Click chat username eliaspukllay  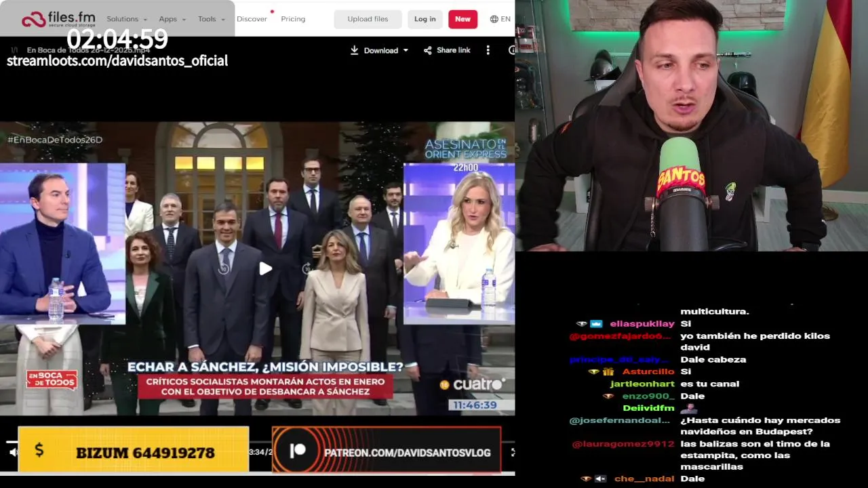coord(642,324)
